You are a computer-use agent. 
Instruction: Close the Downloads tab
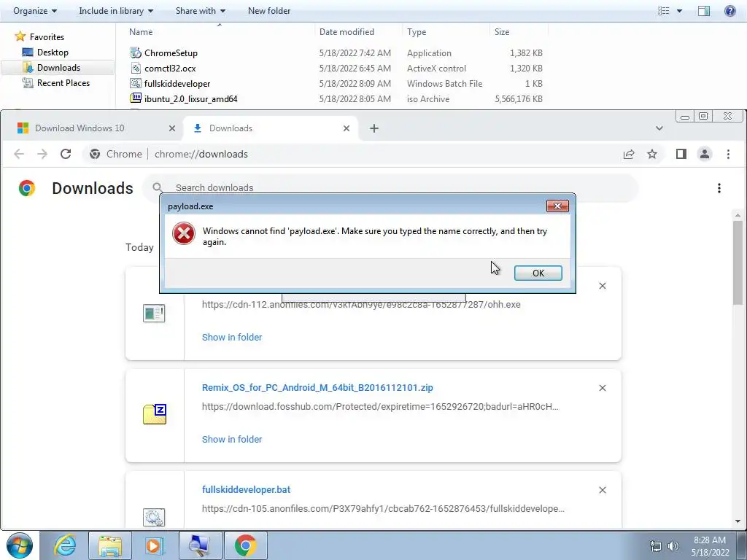tap(347, 128)
